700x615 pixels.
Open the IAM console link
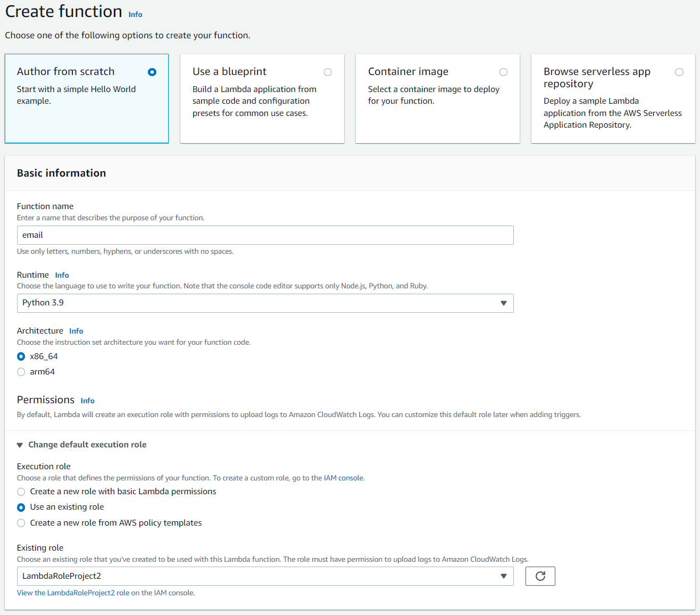click(344, 478)
